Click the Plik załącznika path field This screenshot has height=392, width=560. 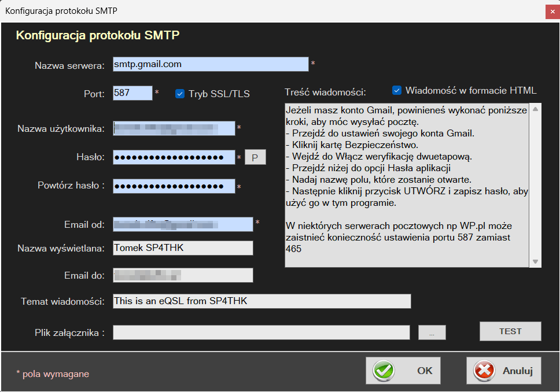[x=261, y=332]
